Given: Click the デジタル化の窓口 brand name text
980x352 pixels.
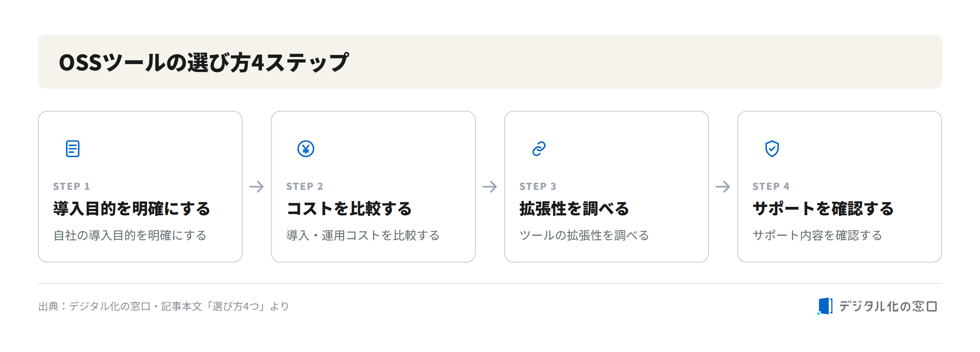Looking at the screenshot, I should [888, 306].
